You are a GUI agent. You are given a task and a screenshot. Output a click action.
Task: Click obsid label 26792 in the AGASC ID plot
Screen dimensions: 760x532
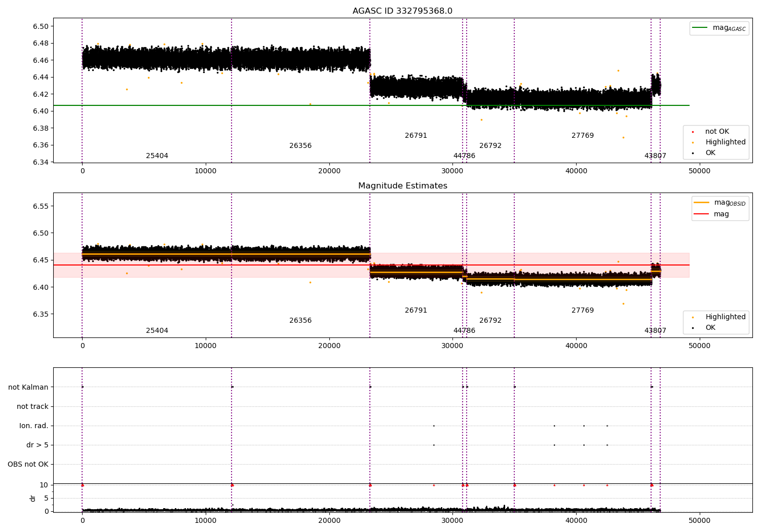tap(490, 145)
